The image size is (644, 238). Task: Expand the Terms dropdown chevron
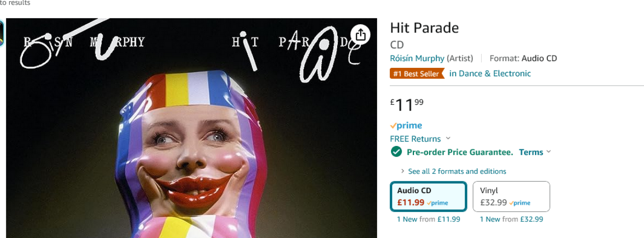[x=549, y=152]
